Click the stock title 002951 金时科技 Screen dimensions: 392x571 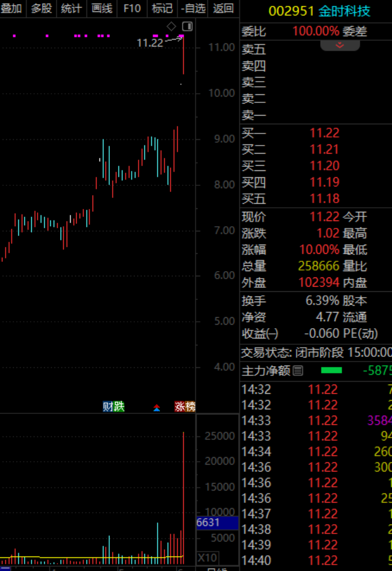click(319, 11)
